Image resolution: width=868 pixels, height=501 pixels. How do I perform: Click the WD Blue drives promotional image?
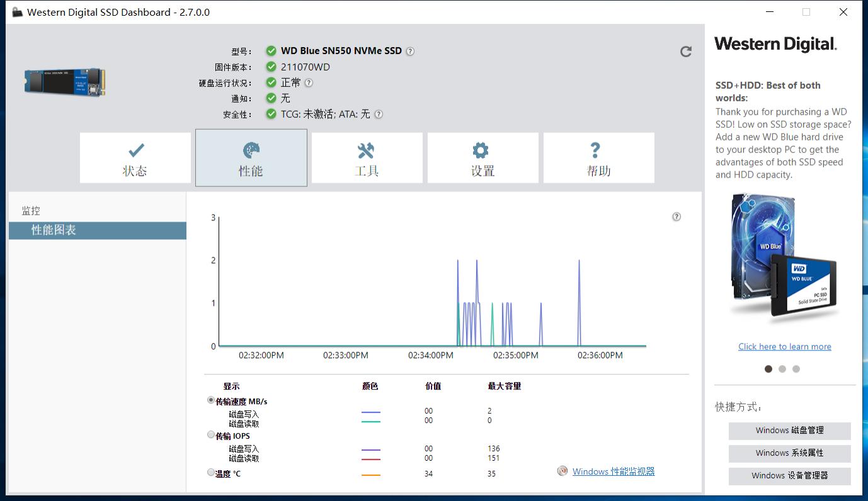(785, 257)
